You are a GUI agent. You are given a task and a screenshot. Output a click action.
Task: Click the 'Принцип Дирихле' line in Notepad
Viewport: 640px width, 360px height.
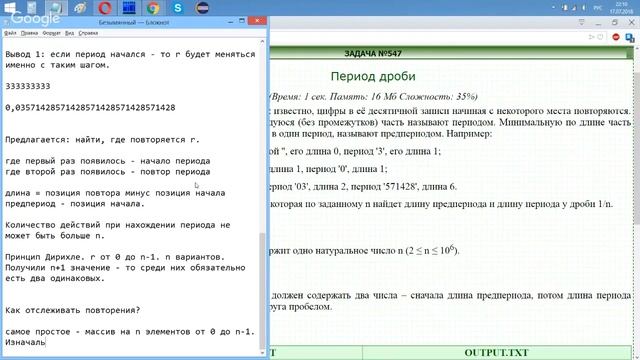click(115, 257)
